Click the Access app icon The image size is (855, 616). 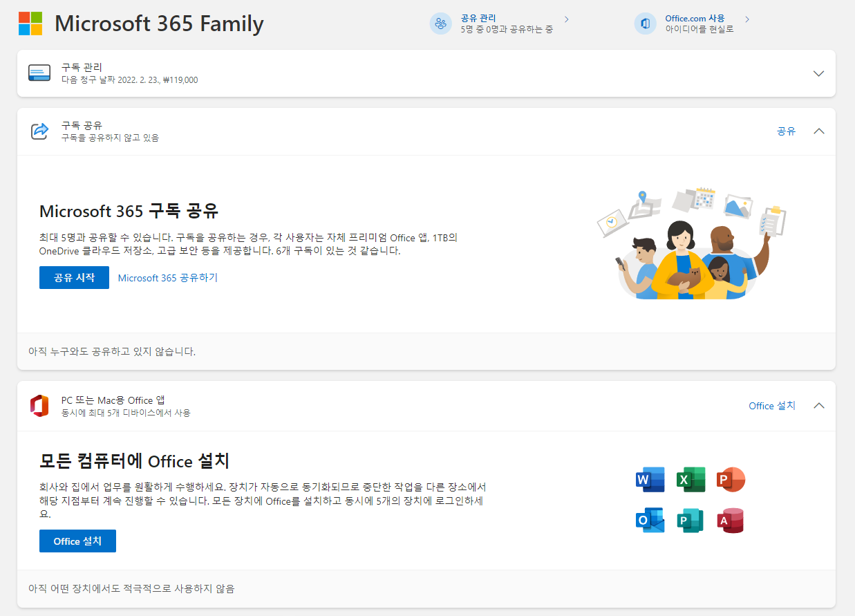(x=731, y=521)
